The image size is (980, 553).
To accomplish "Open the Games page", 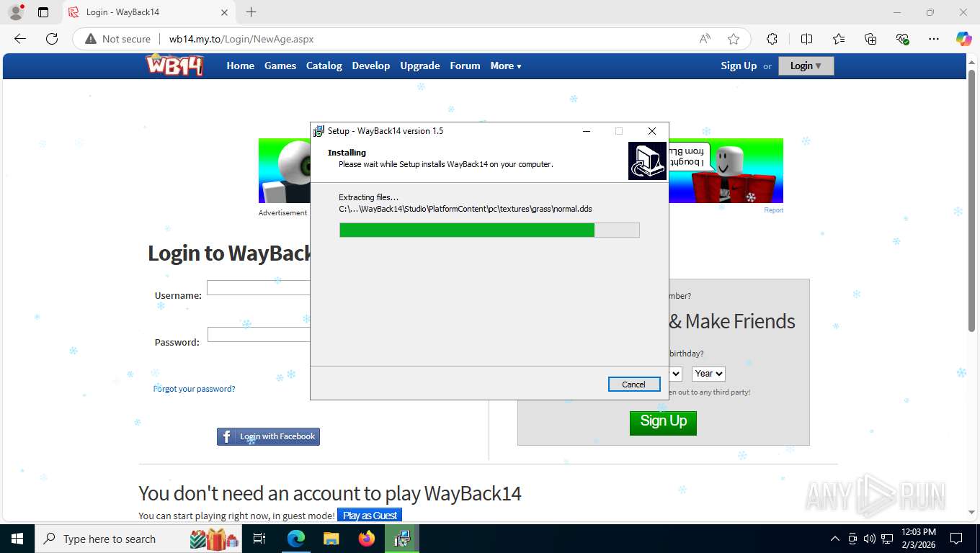I will [x=280, y=66].
